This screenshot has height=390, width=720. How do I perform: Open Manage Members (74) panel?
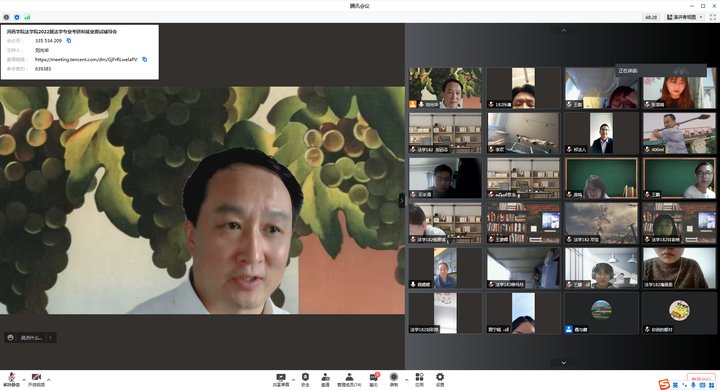coord(349,379)
